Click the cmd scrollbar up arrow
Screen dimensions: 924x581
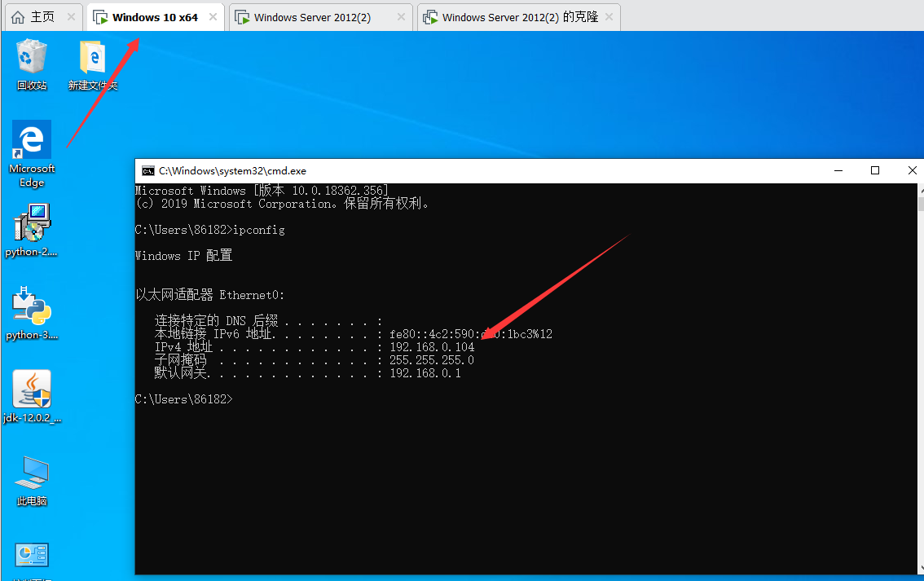[921, 191]
